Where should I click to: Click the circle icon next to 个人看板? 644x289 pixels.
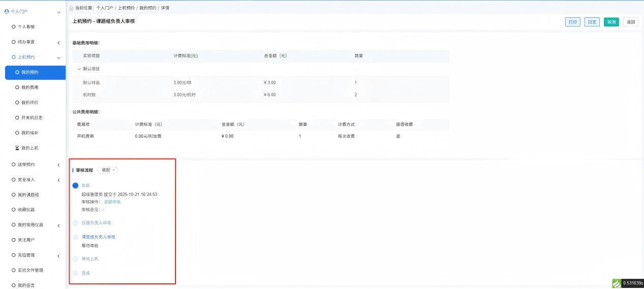coord(13,26)
